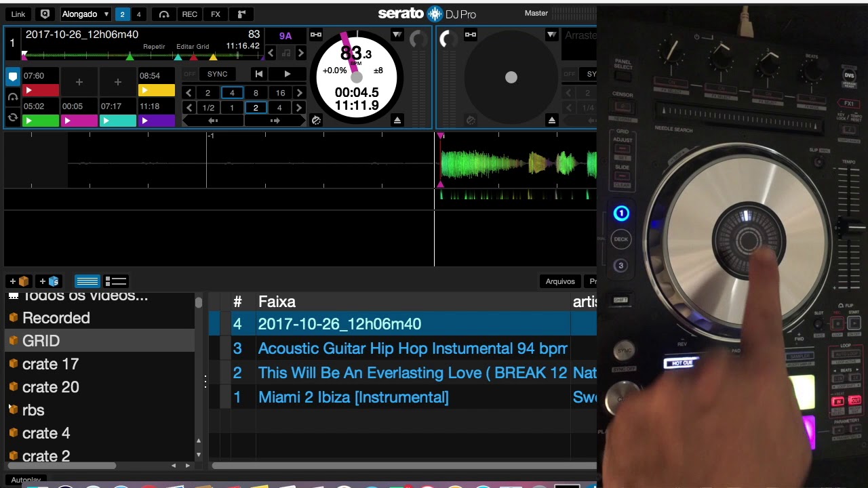Beat jump forward on deck 1

click(x=275, y=121)
